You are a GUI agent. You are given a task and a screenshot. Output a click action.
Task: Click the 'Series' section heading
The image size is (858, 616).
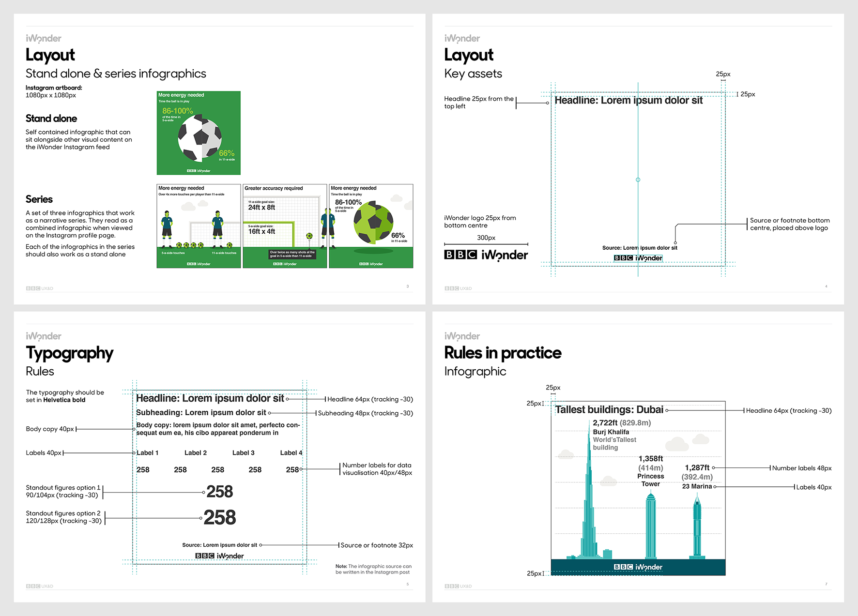point(39,199)
